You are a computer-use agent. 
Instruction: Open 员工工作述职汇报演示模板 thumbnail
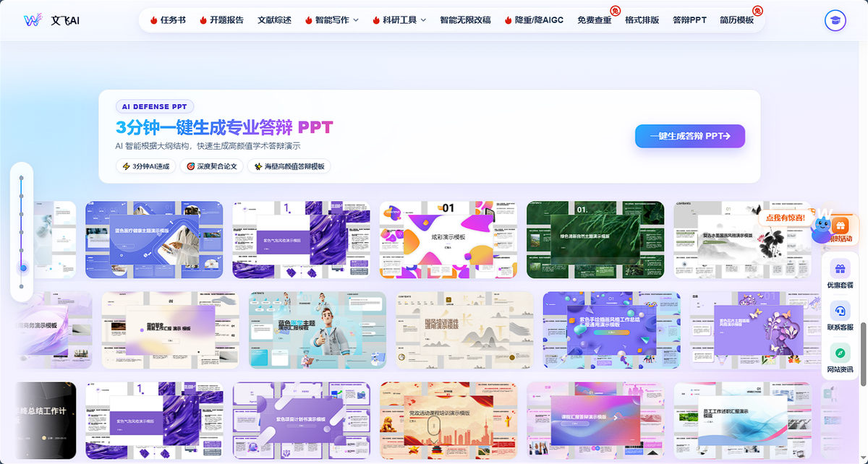(x=743, y=421)
